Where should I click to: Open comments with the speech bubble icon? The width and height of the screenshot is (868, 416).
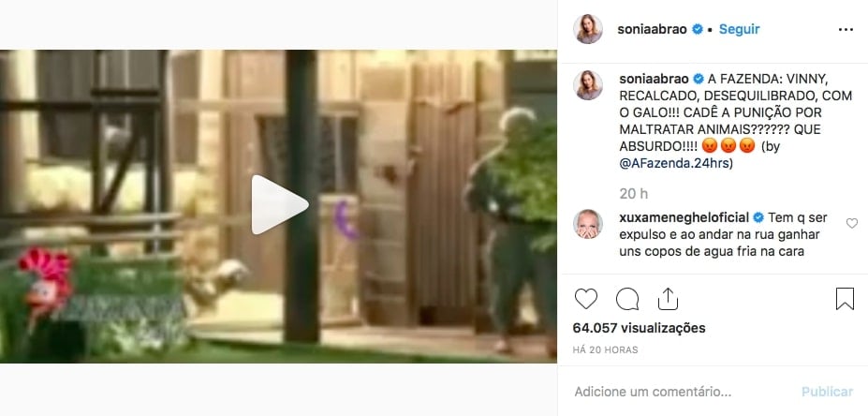coord(627,299)
